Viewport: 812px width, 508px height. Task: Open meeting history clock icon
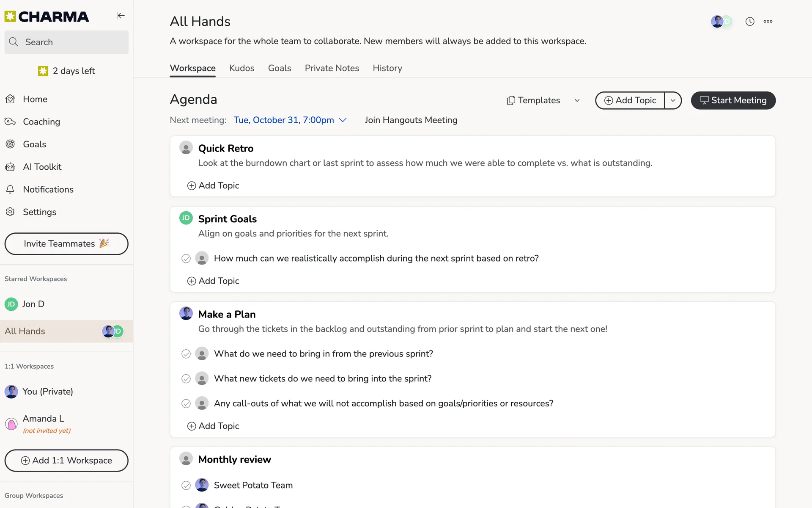click(x=750, y=22)
